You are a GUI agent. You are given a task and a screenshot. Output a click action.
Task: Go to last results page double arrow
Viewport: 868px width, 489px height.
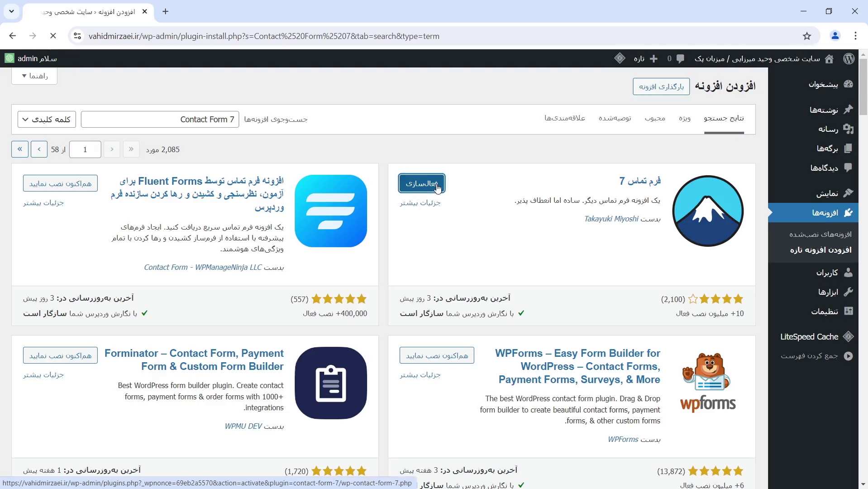coord(20,149)
